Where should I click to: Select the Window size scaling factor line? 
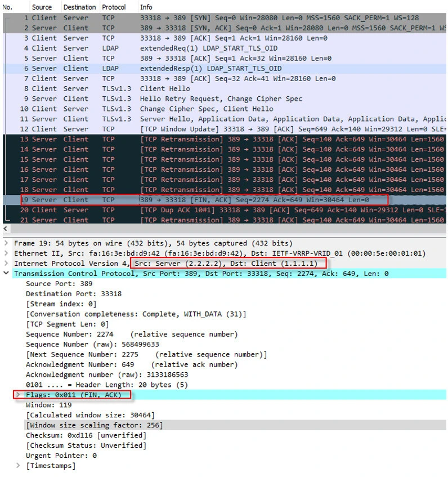pos(94,425)
